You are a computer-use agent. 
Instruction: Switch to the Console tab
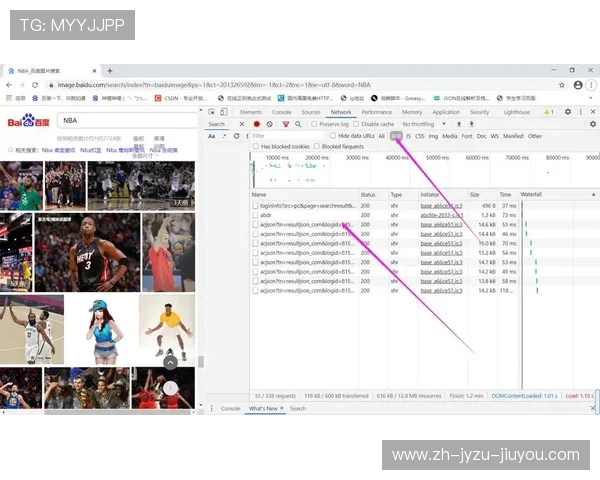282,112
